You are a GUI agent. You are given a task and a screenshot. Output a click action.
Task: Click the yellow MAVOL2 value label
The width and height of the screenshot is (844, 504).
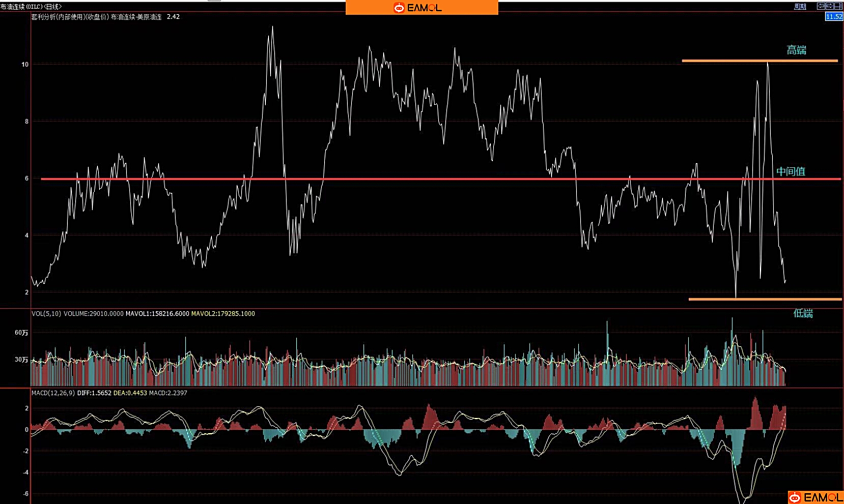pos(223,314)
